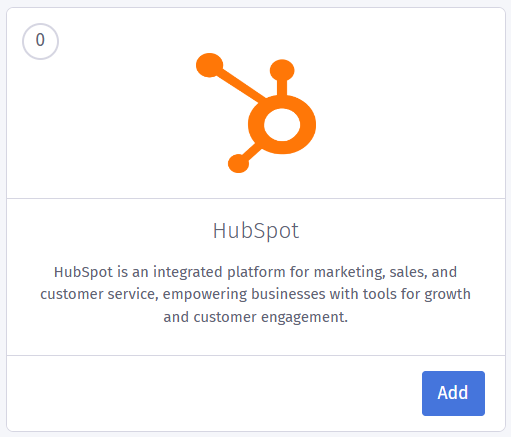
Task: Click the HubSpot description paragraph
Action: [x=256, y=294]
